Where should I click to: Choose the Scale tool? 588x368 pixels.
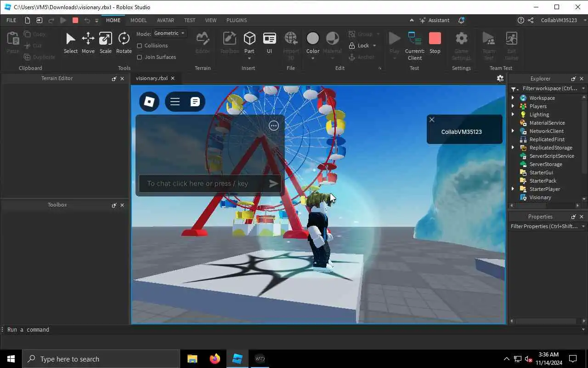coord(106,43)
